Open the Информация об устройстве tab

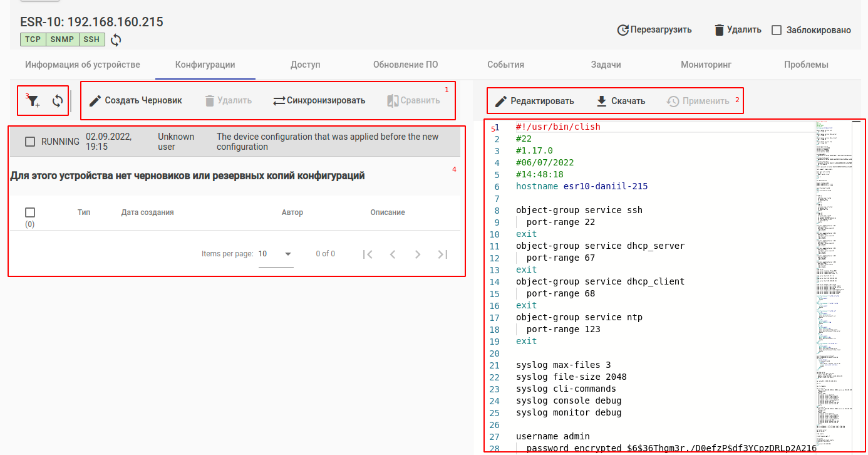pyautogui.click(x=82, y=65)
